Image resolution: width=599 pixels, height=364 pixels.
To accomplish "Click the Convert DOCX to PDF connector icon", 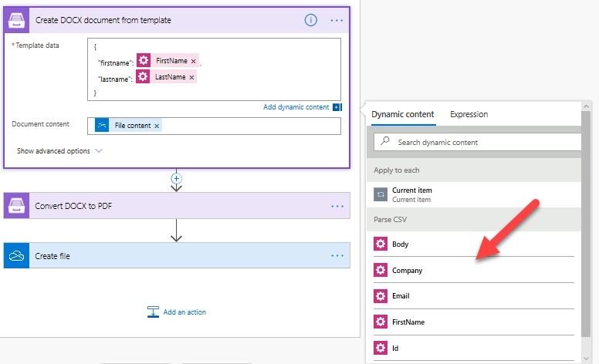I will tap(16, 206).
